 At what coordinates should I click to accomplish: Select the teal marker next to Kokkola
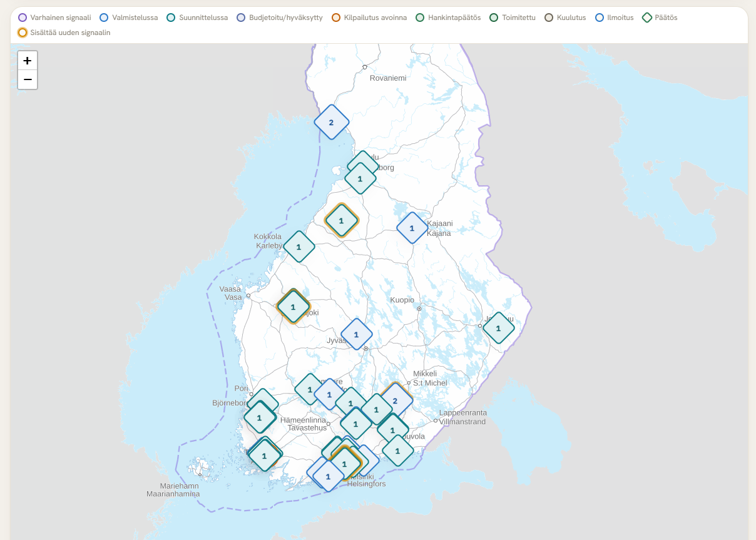(299, 247)
